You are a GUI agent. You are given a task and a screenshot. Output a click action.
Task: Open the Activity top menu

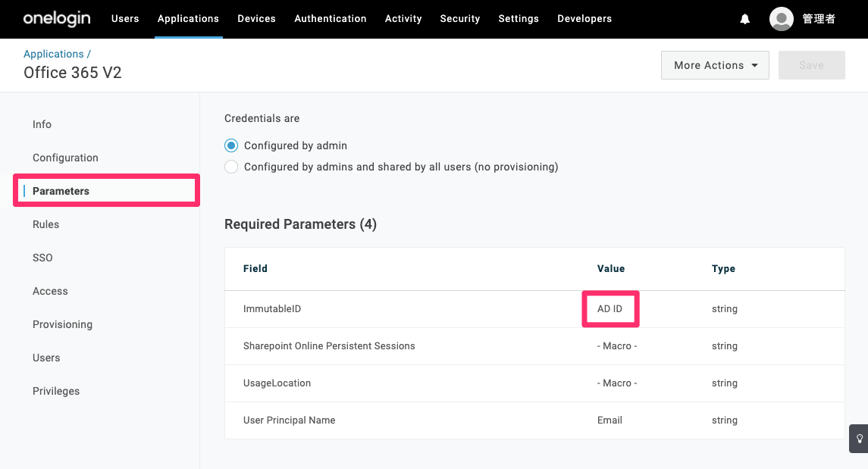tap(403, 19)
